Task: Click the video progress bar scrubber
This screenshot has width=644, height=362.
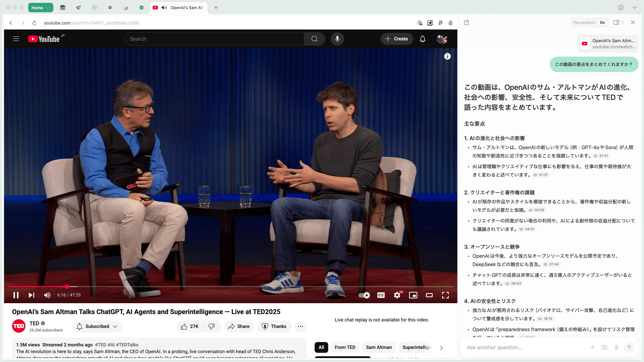Action: pyautogui.click(x=67, y=287)
